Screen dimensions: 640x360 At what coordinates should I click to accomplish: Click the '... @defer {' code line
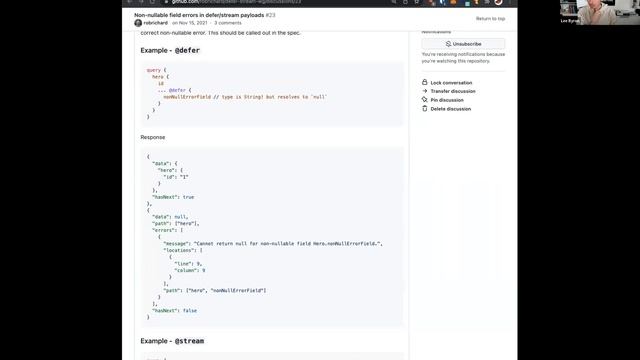174,90
